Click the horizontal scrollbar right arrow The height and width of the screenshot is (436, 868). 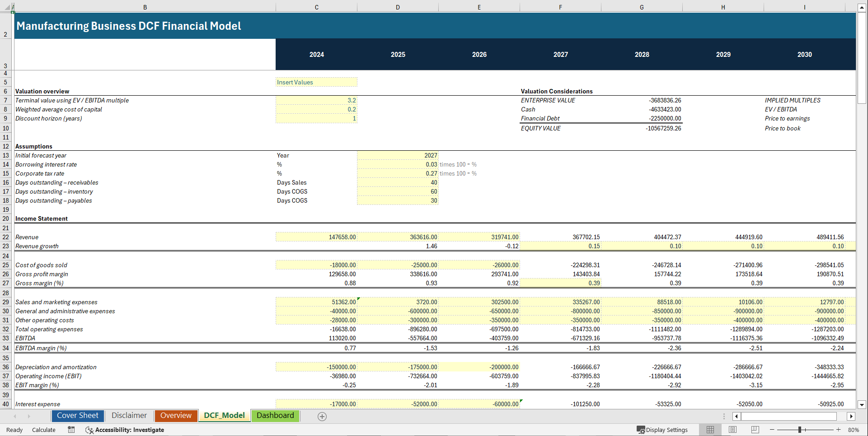tap(851, 416)
